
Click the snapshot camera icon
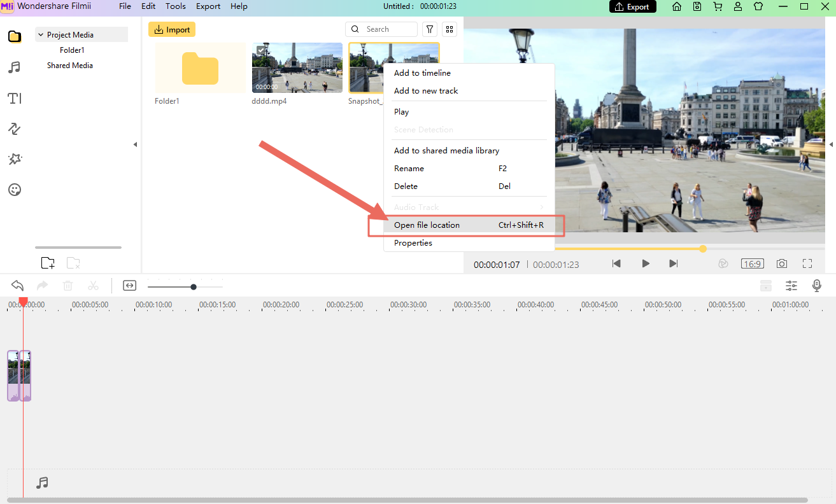(781, 263)
